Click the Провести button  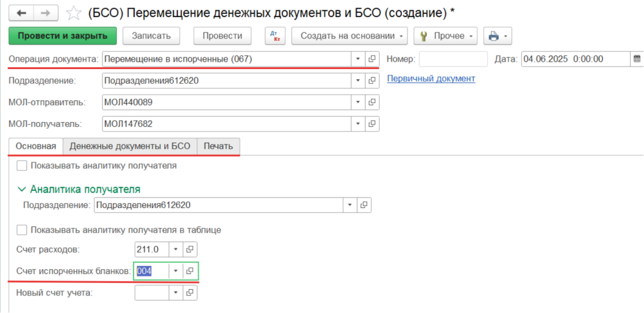[223, 36]
